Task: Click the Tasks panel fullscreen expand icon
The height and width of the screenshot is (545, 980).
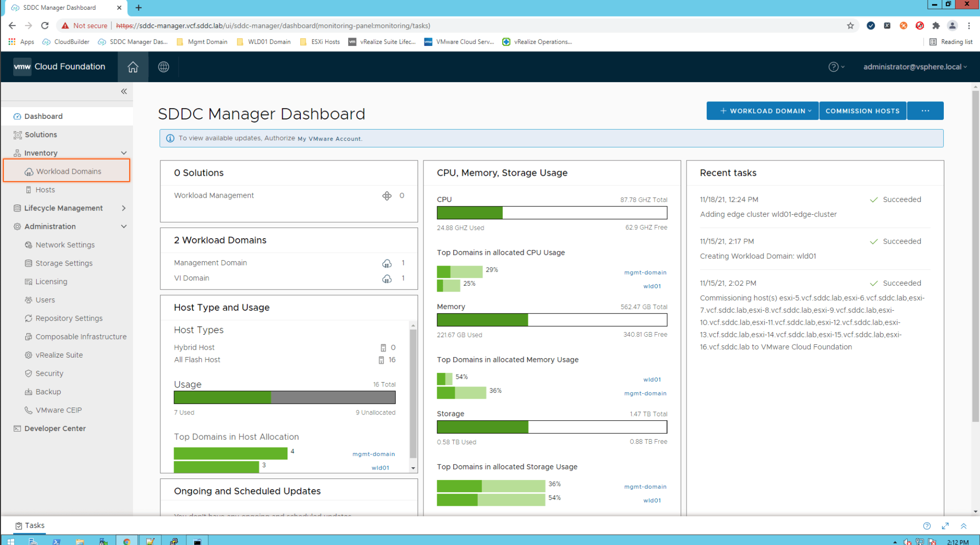Action: click(945, 526)
